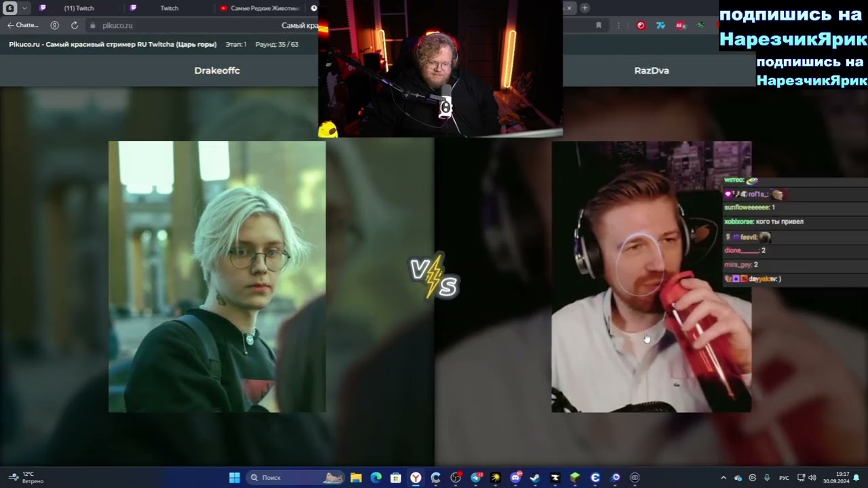Vote for the Drakeoffc photo
This screenshot has height=488, width=868.
(217, 277)
